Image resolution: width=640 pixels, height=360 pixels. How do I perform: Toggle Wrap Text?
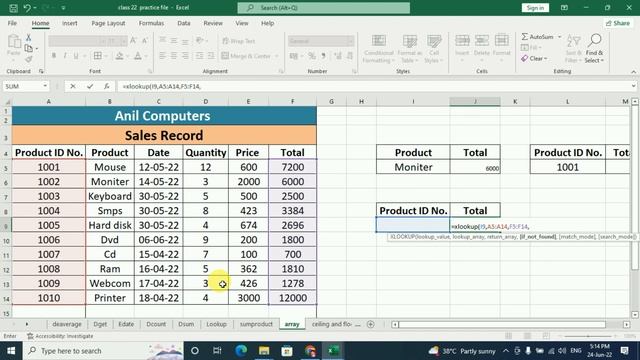coord(239,41)
